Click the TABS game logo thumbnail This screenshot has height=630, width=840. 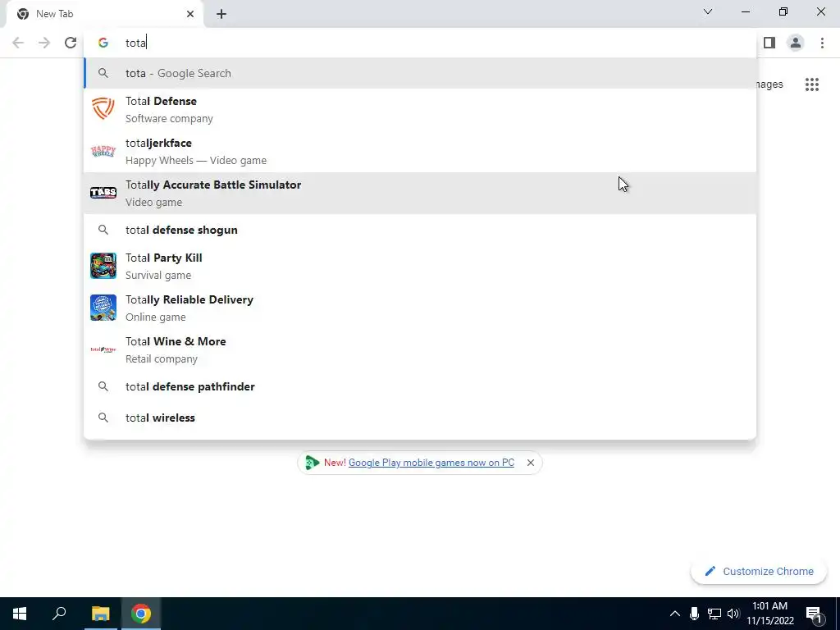click(103, 192)
